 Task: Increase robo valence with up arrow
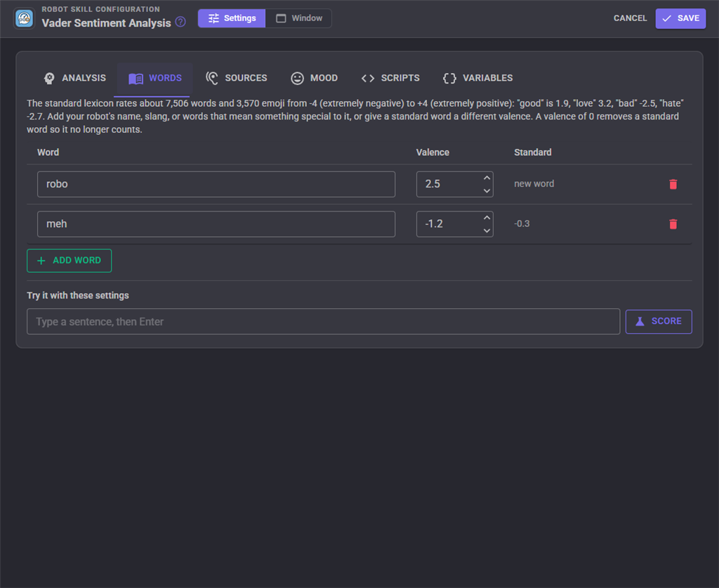pyautogui.click(x=487, y=178)
